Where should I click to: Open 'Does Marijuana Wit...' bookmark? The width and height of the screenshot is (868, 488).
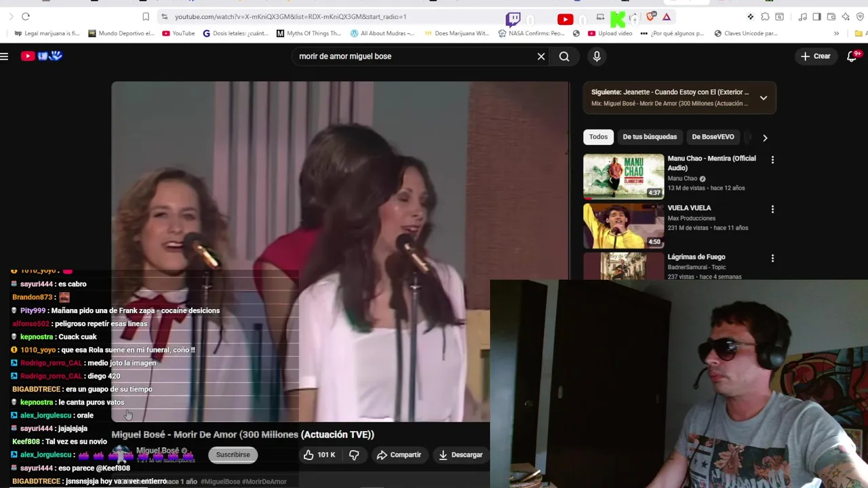click(456, 33)
